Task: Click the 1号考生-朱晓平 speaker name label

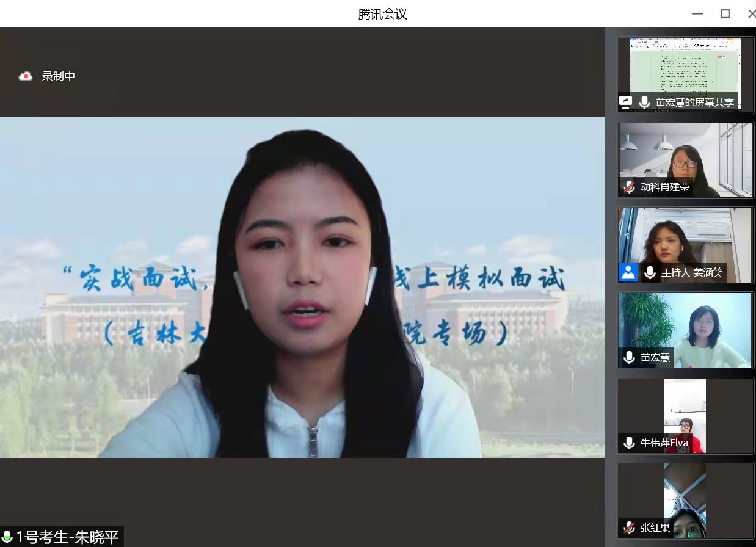Action: click(67, 537)
